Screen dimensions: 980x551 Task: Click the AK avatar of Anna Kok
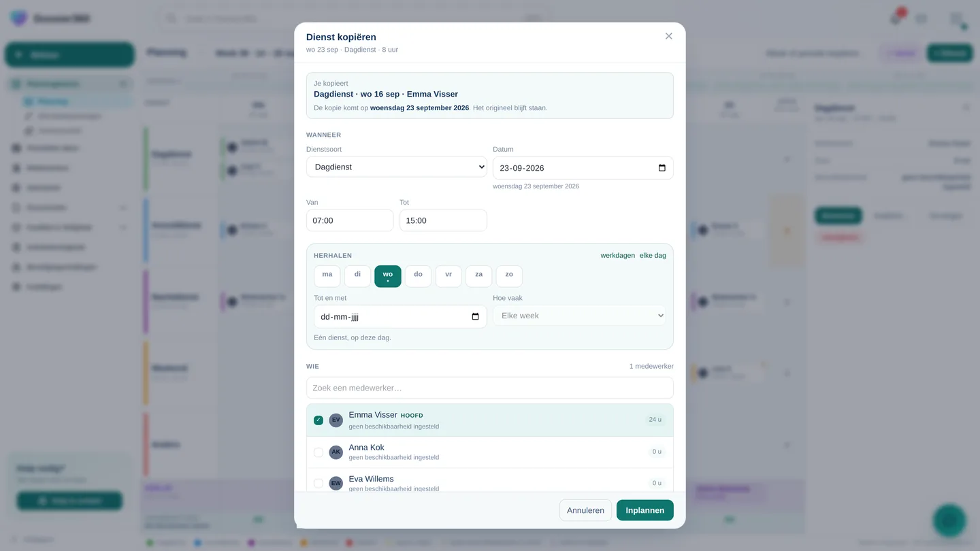pyautogui.click(x=336, y=452)
